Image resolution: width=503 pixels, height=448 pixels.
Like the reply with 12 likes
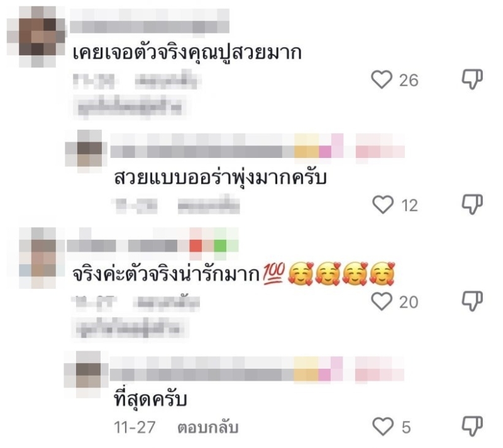383,204
